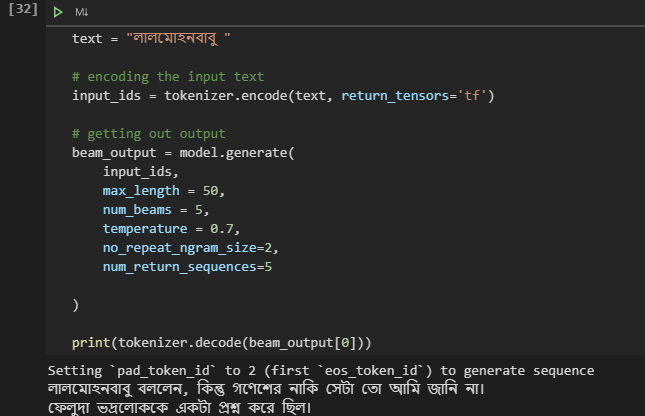Click return_tensors='tf' argument
The height and width of the screenshot is (416, 645).
tap(414, 95)
